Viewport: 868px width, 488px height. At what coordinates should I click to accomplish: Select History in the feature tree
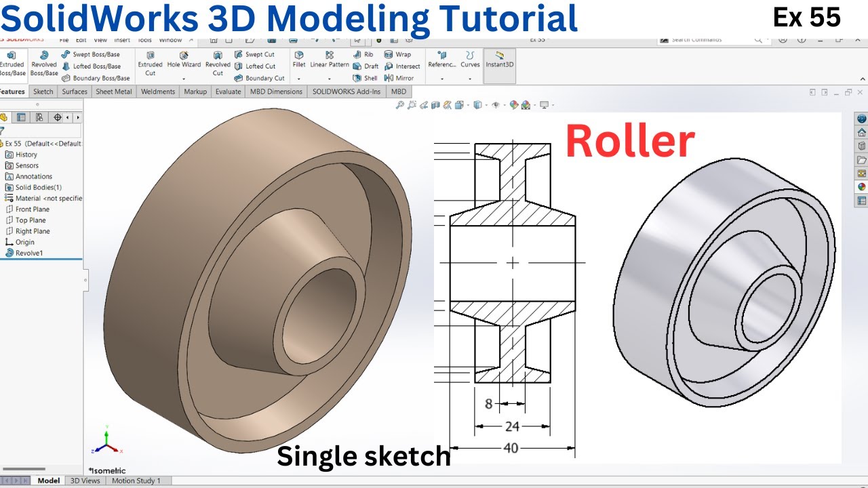point(22,155)
